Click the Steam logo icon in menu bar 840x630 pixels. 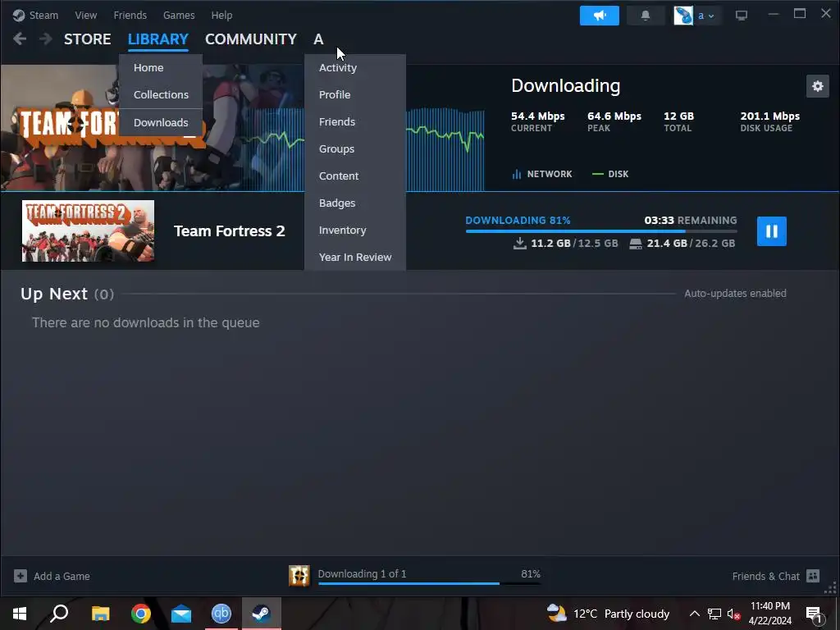(19, 15)
